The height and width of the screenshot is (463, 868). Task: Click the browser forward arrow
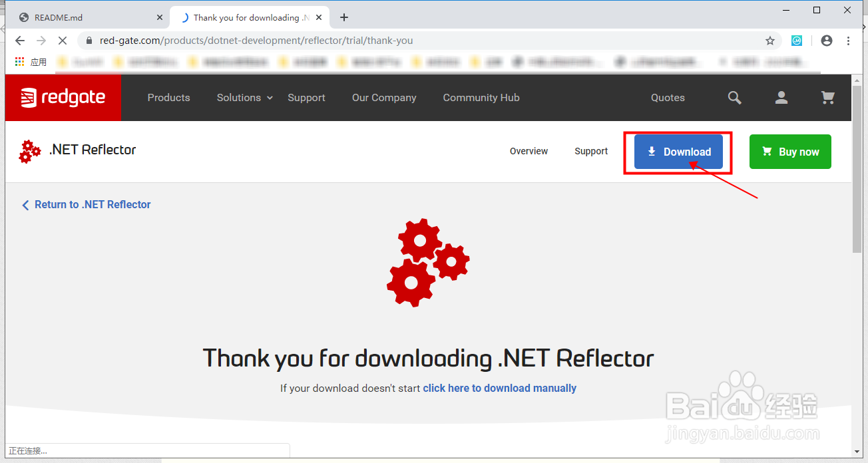(x=41, y=41)
